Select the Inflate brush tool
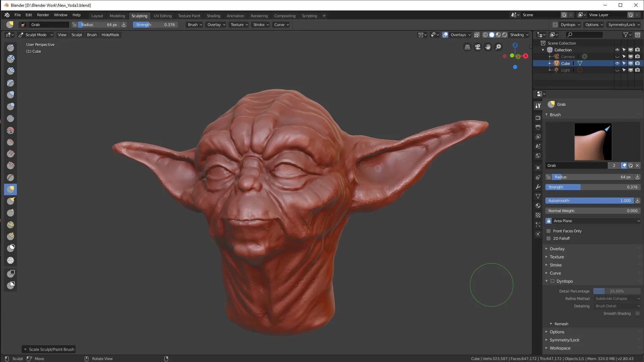The image size is (644, 362). pos(10,95)
